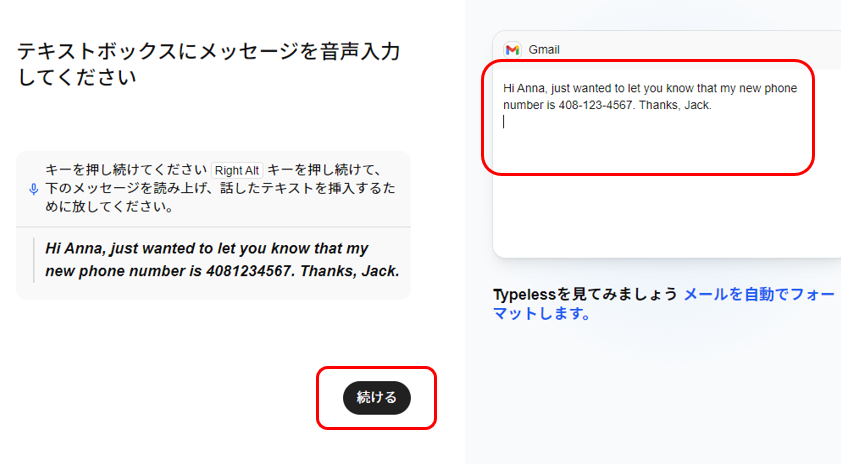Click the Typelessを見てみましょう text
Viewport: 841px width, 464px height.
pos(586,295)
